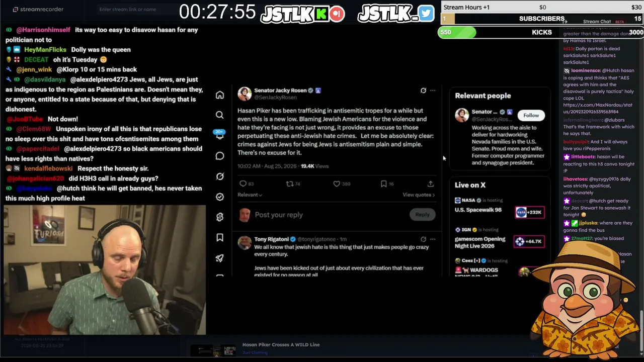Click the NASA +232K live badge
This screenshot has height=362, width=644.
point(529,212)
